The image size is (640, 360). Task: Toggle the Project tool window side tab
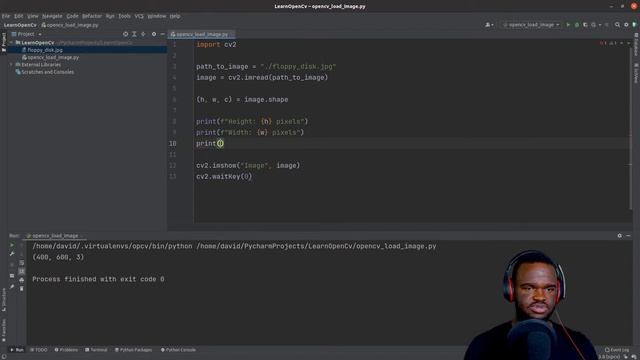pos(4,42)
